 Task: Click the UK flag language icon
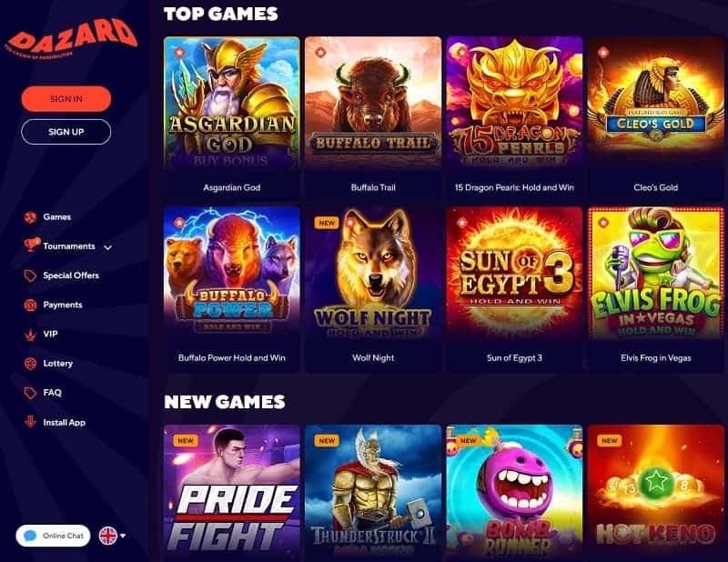tap(108, 536)
